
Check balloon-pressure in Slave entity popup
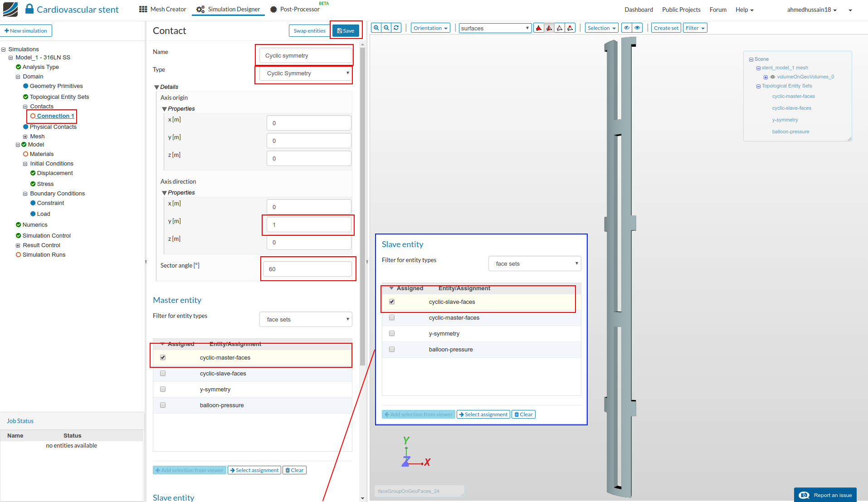(392, 350)
